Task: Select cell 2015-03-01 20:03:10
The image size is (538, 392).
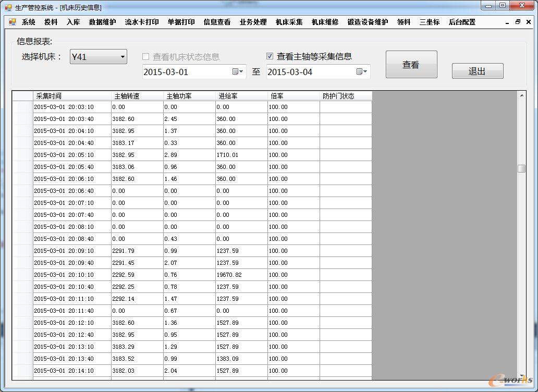Action: [72, 107]
